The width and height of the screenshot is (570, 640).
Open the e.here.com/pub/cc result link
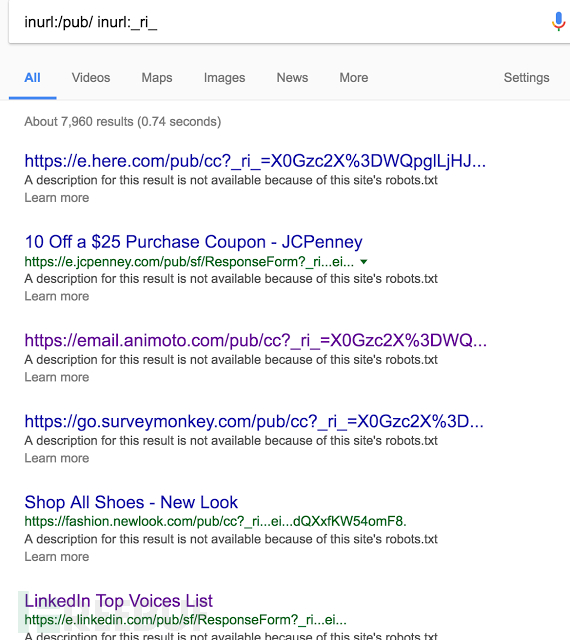[x=255, y=161]
